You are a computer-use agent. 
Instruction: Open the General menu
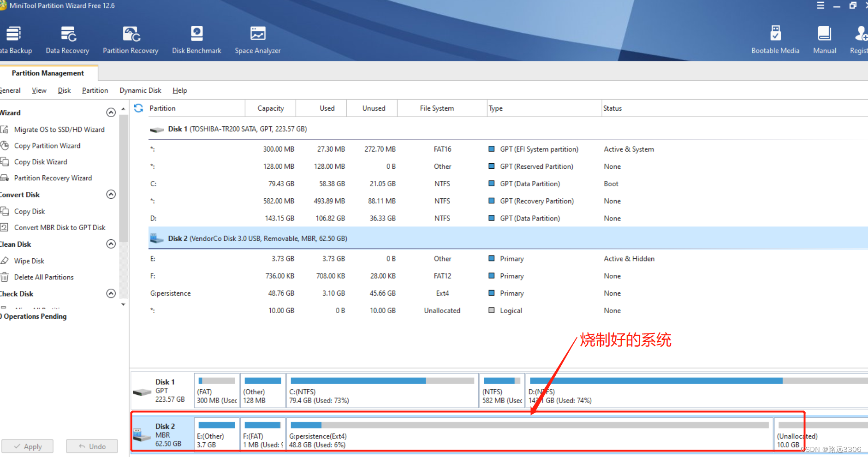click(x=10, y=90)
